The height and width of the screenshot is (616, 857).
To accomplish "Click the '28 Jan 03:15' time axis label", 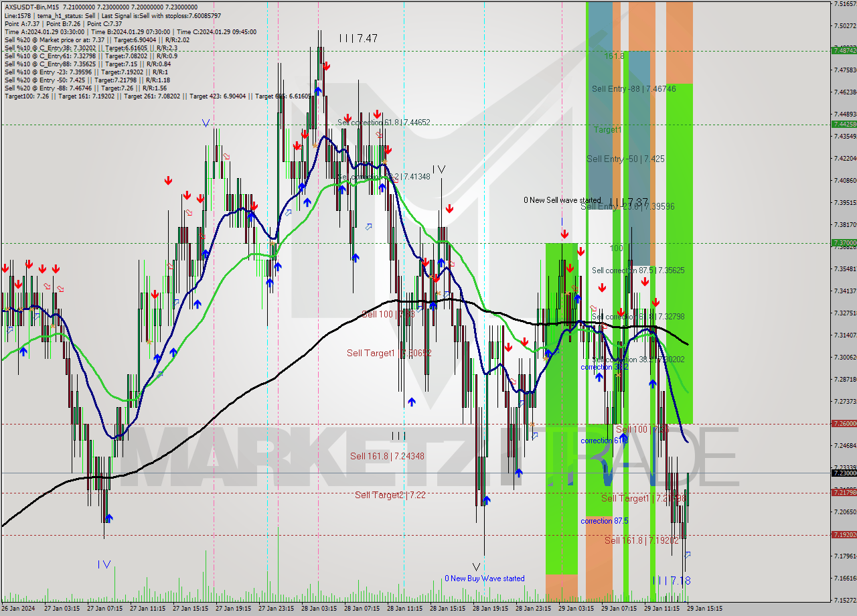I will click(x=319, y=609).
